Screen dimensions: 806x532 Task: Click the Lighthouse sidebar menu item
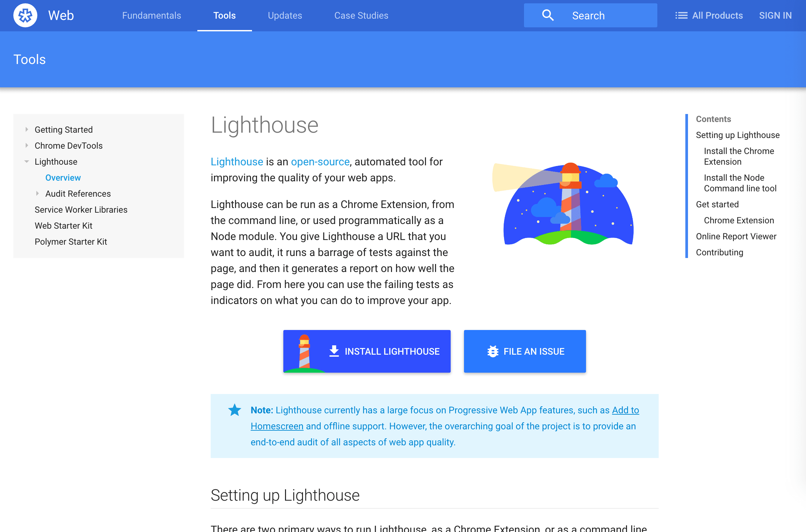point(56,161)
